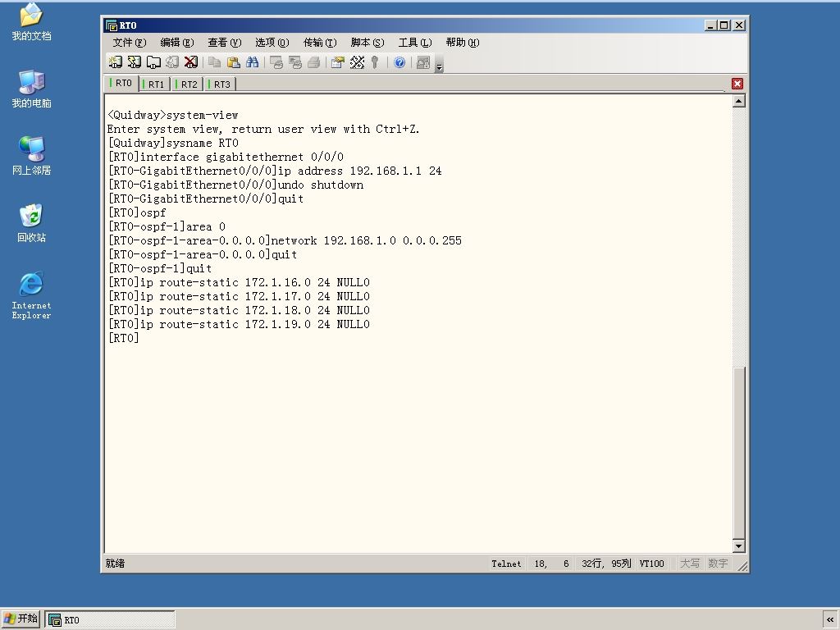Click the Paste clipboard icon
The height and width of the screenshot is (630, 840).
233,62
